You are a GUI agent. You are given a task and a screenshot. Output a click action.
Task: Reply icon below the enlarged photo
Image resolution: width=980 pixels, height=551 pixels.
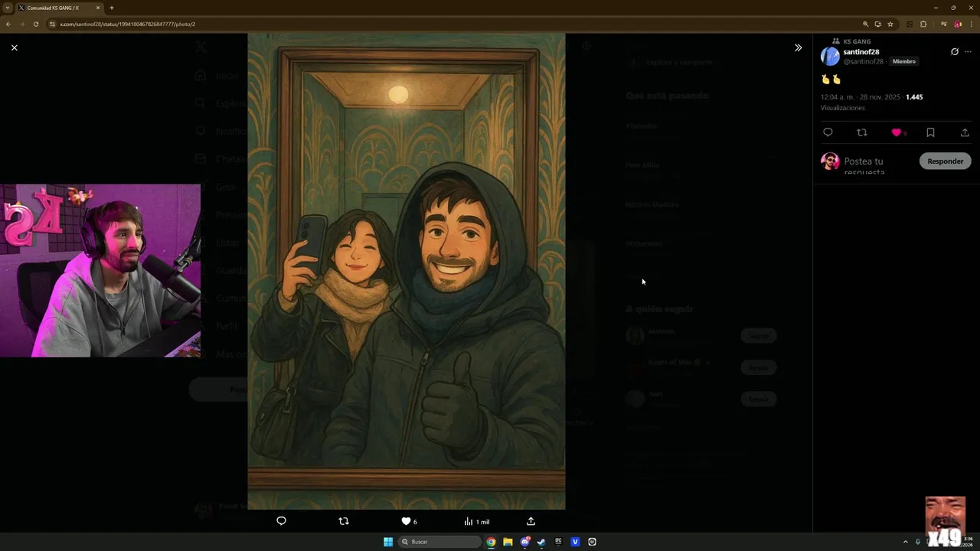(x=281, y=521)
